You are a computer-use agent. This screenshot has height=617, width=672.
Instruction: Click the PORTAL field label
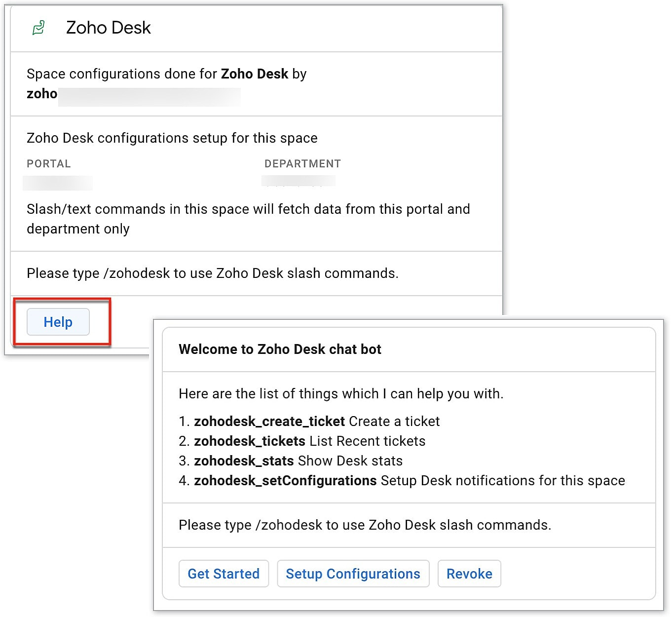49,163
